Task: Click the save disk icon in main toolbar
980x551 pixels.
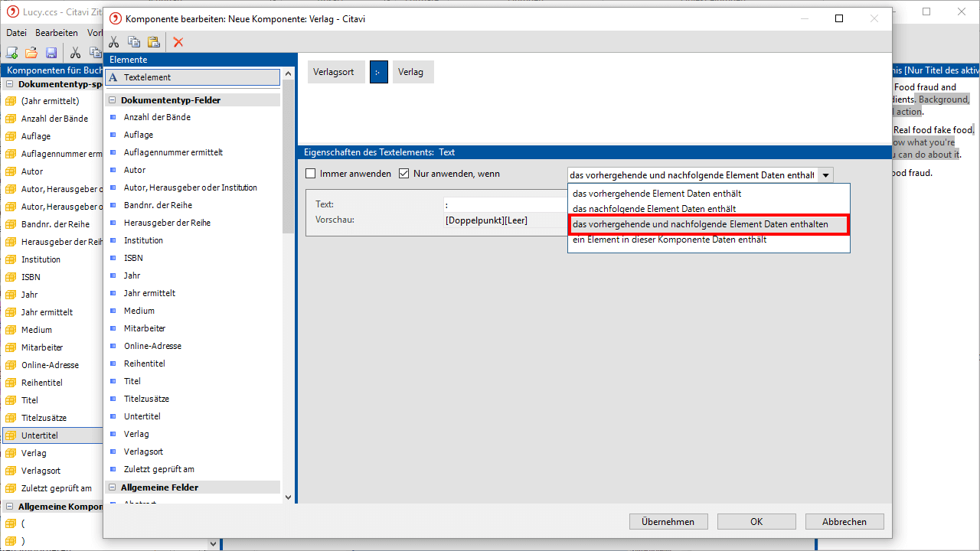Action: point(51,53)
